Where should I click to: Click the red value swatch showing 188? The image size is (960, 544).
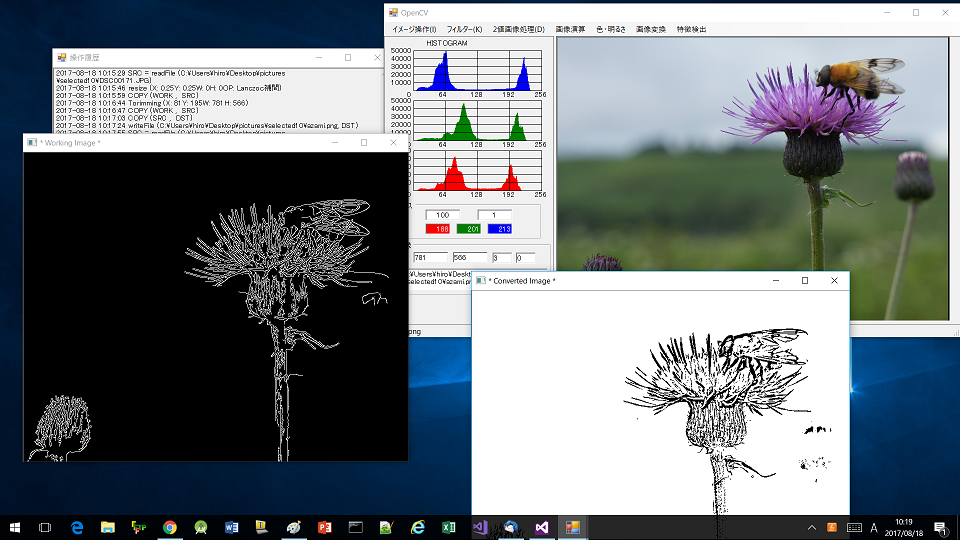[x=438, y=229]
